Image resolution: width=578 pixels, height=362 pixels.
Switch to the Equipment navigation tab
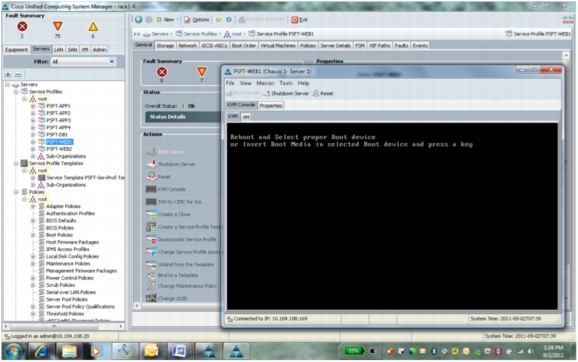pos(16,49)
